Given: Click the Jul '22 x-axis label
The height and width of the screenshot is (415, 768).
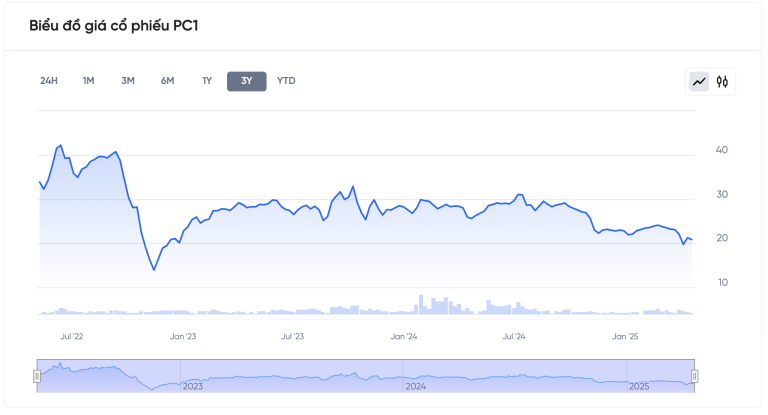Looking at the screenshot, I should pos(71,337).
